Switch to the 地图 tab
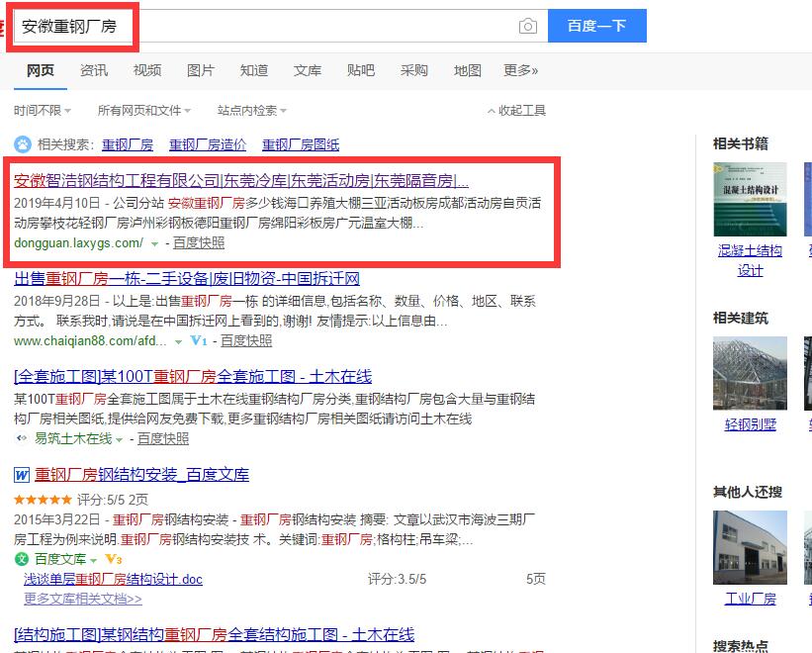Screen dimensions: 812x653 tap(468, 70)
